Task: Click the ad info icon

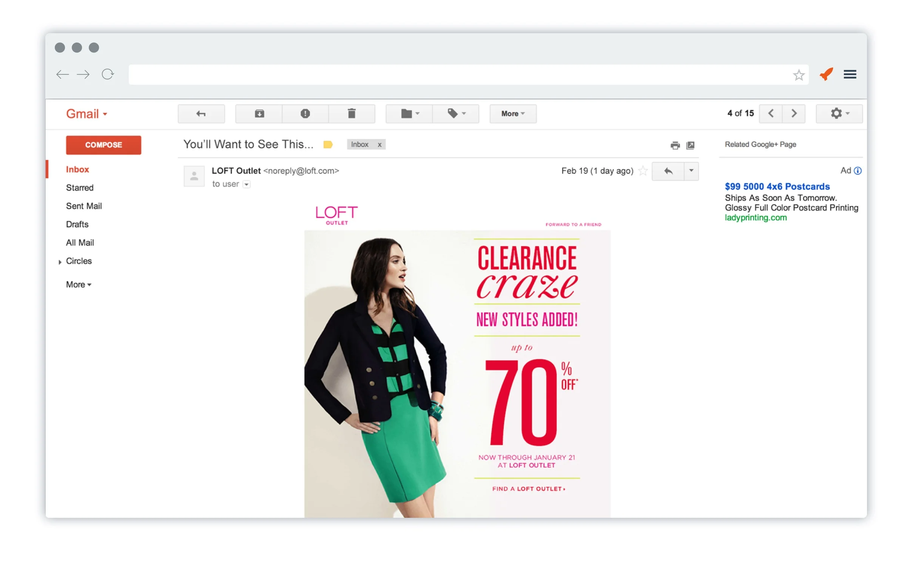Action: coord(858,171)
